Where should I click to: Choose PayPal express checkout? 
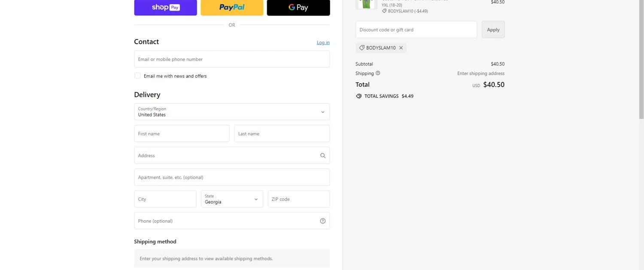[232, 7]
